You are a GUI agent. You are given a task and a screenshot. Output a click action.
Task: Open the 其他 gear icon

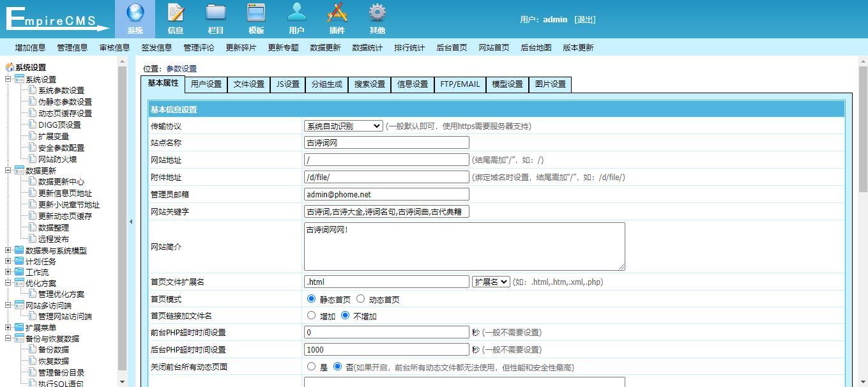pyautogui.click(x=377, y=13)
